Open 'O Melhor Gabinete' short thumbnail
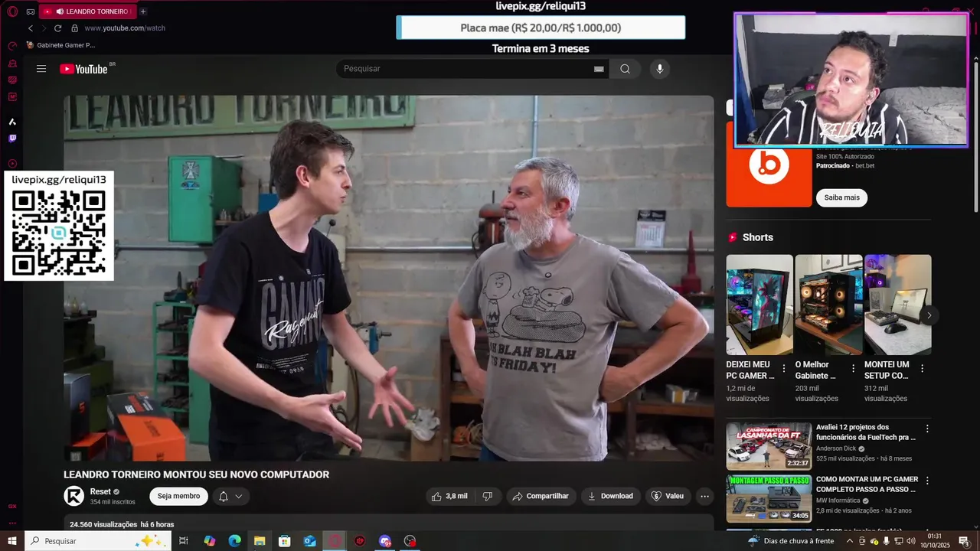This screenshot has width=980, height=551. point(828,305)
